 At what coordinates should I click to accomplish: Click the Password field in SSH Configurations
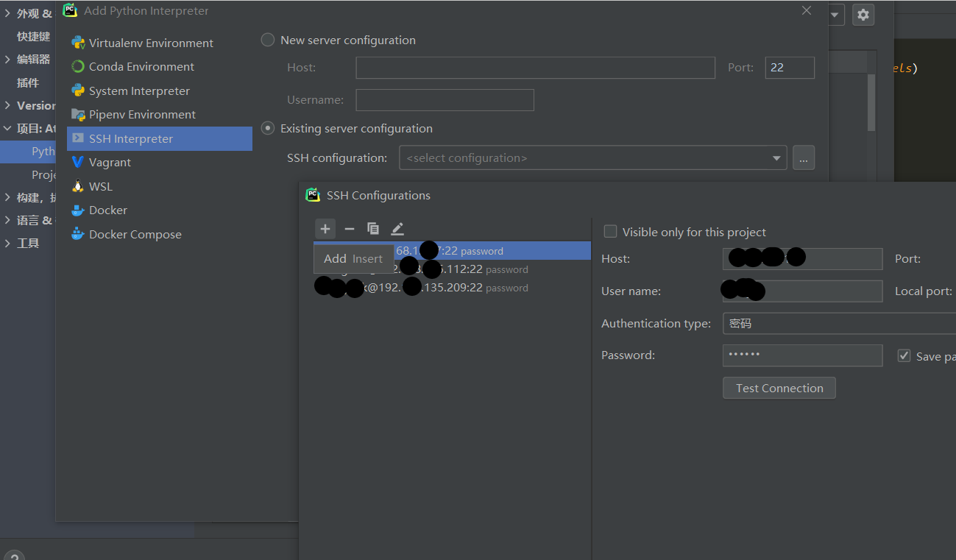(x=803, y=355)
